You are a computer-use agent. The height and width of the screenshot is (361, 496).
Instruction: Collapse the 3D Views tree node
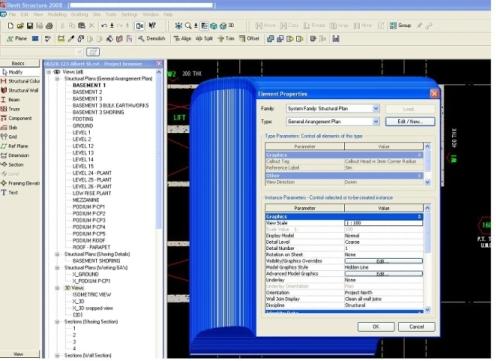click(x=57, y=288)
